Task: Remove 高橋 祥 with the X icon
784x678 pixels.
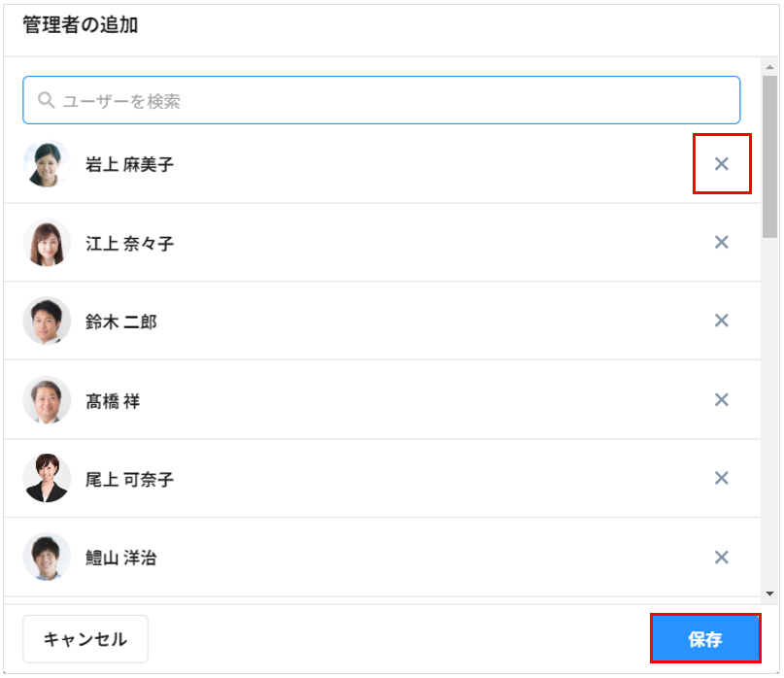Action: [x=722, y=399]
